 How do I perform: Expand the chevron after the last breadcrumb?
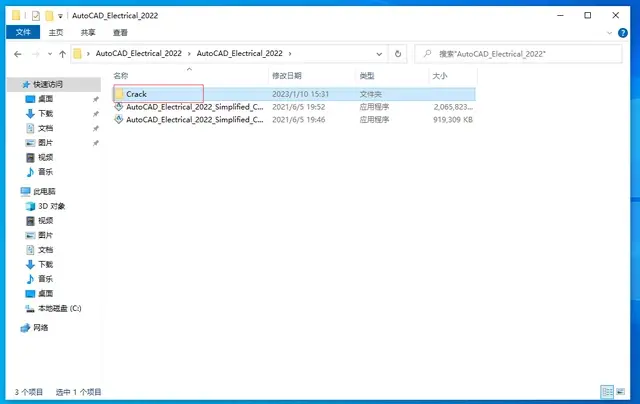(290, 53)
